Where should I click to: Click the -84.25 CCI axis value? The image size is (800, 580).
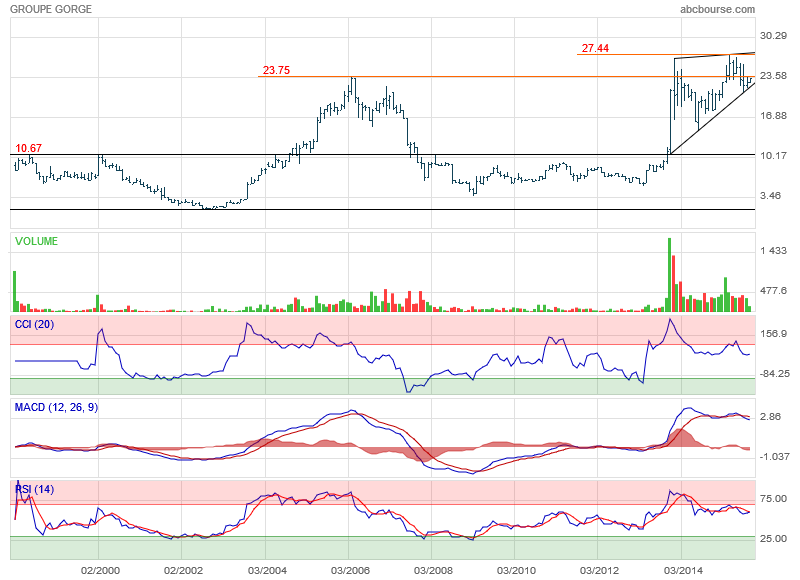pyautogui.click(x=774, y=374)
